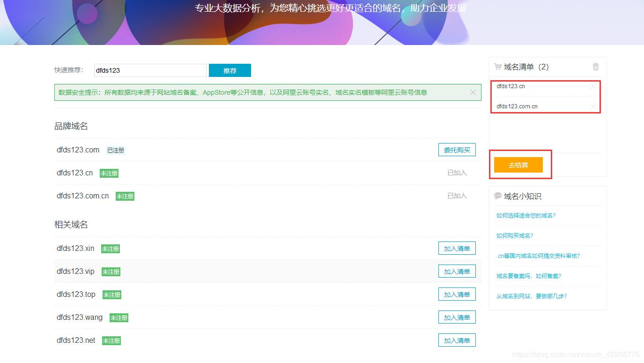The height and width of the screenshot is (363, 644).
Task: Click the dfds123 search input field
Action: coord(150,70)
